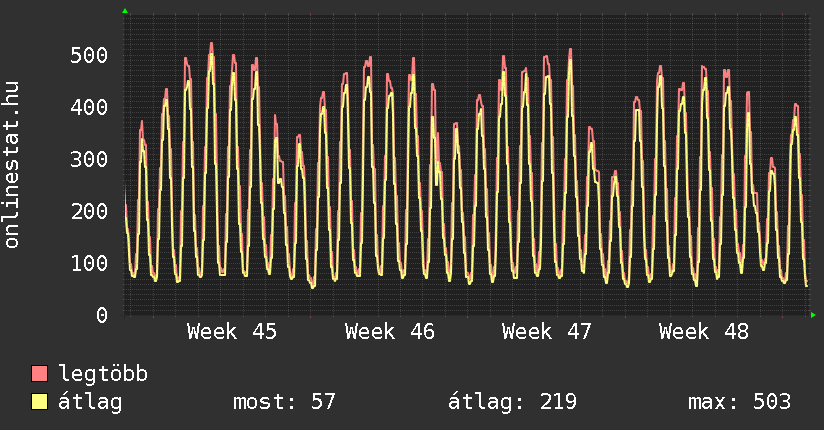Click the 100 y-axis tick label

89,263
